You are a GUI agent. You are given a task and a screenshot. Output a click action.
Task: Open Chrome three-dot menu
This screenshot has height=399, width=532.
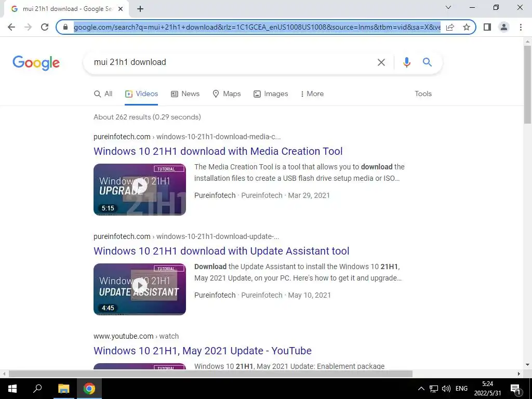coord(521,27)
